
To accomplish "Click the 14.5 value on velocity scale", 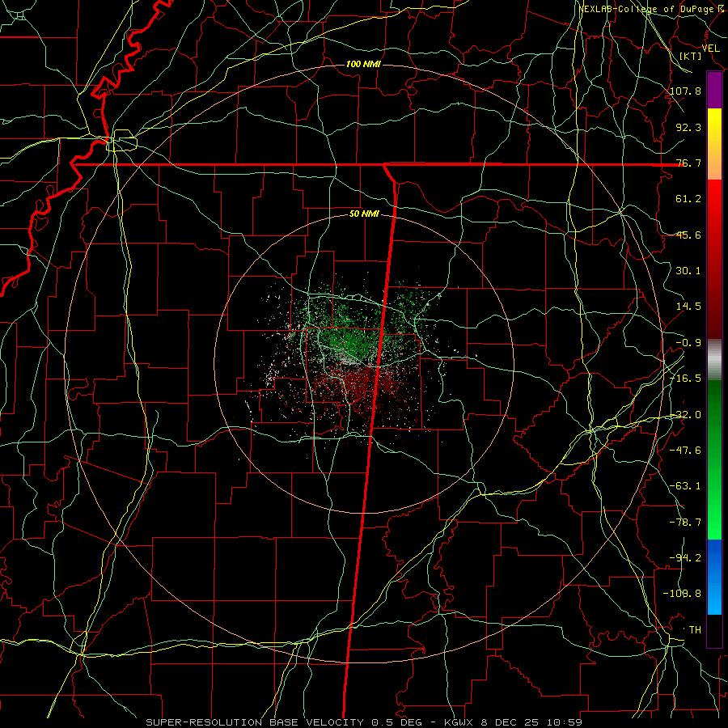I will [688, 307].
